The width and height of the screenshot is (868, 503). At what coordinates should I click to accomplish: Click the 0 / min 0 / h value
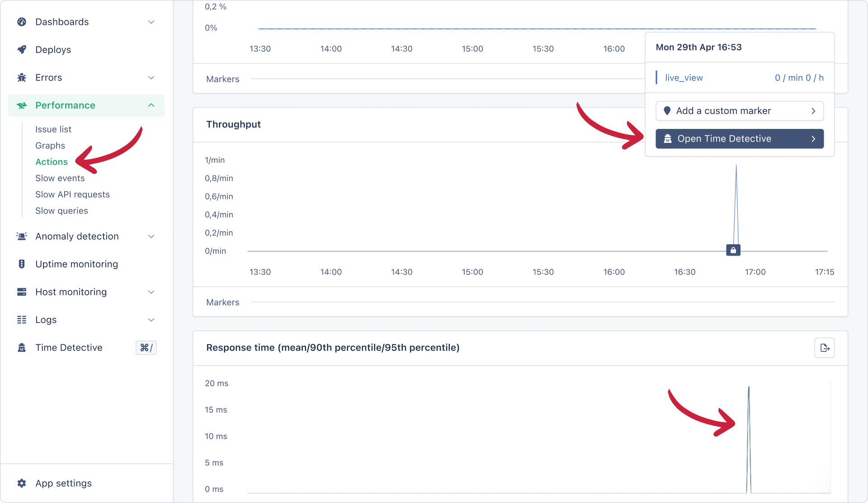[x=799, y=78]
